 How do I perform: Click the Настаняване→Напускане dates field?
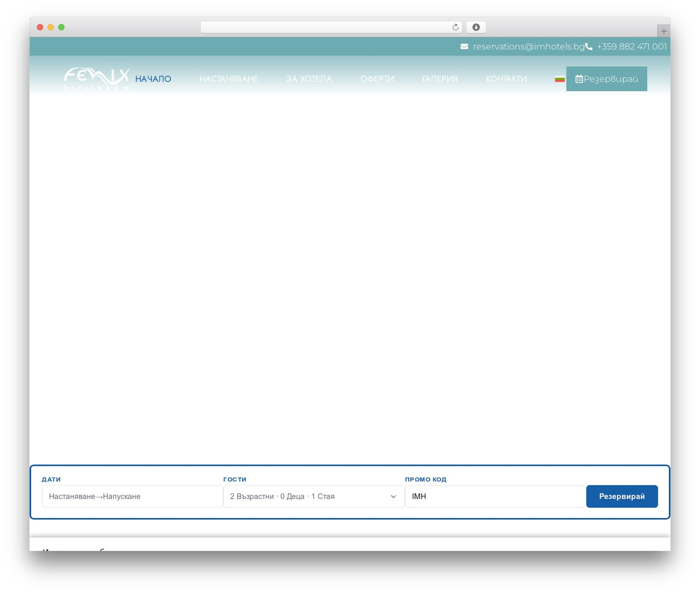(132, 496)
